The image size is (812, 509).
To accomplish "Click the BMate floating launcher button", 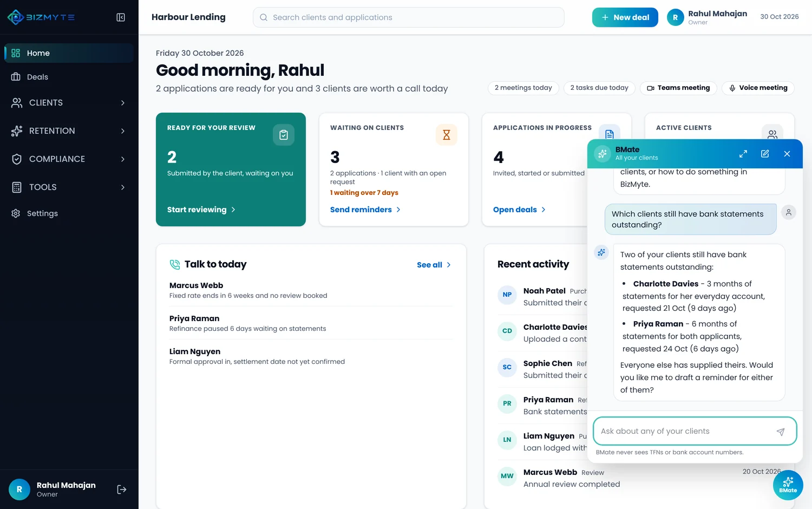I will tap(788, 485).
